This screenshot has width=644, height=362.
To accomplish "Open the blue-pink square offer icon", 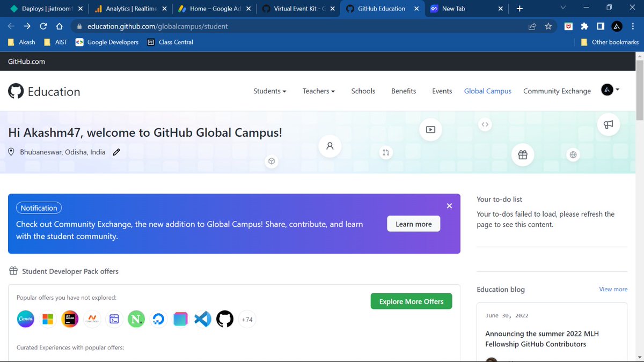I will click(180, 319).
